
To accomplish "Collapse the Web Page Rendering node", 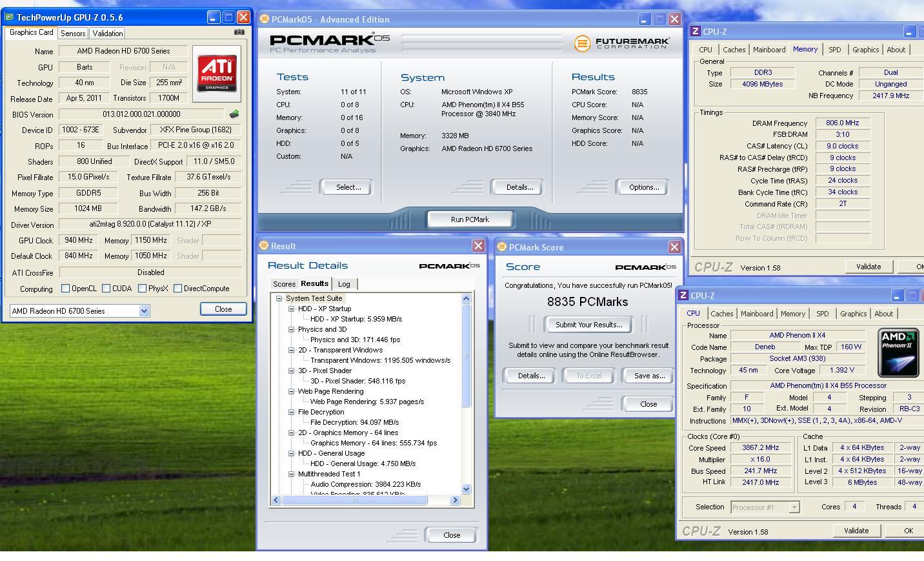I will point(292,391).
